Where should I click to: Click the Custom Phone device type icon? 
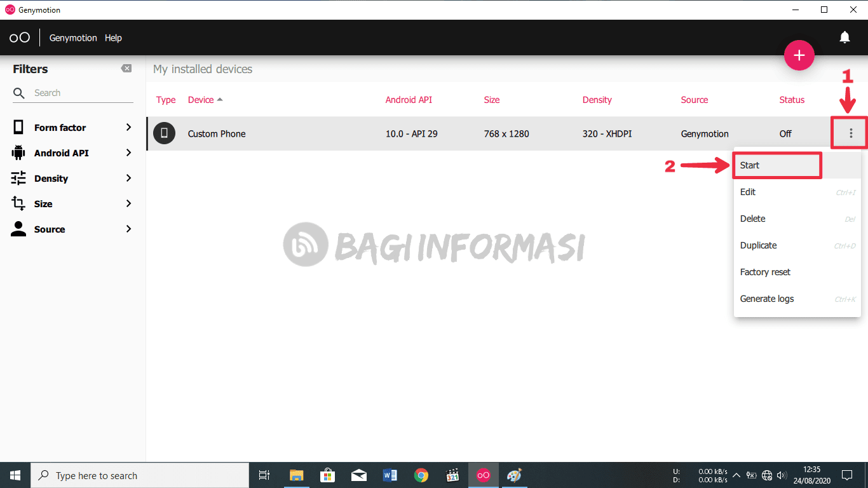coord(164,133)
